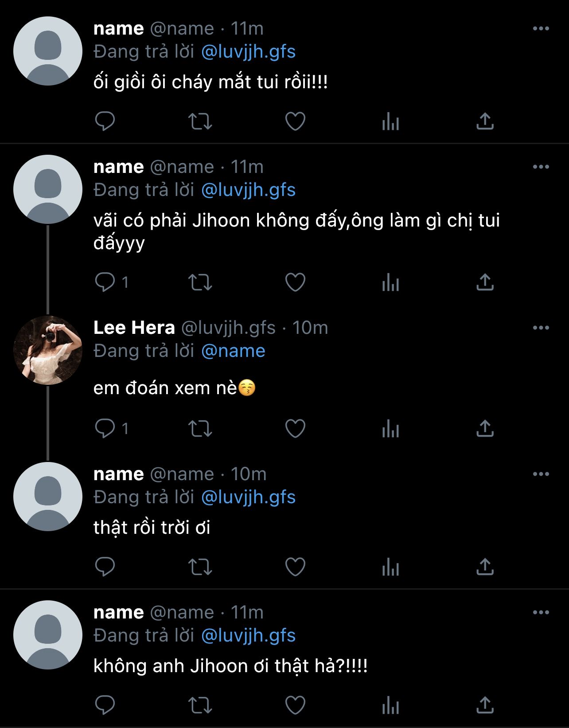Reply to the "vãi có phải Jihoon" tweet
Image resolution: width=569 pixels, height=728 pixels.
105,282
